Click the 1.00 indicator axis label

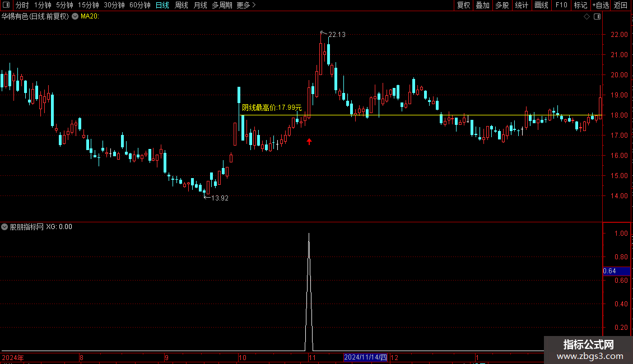(x=621, y=234)
